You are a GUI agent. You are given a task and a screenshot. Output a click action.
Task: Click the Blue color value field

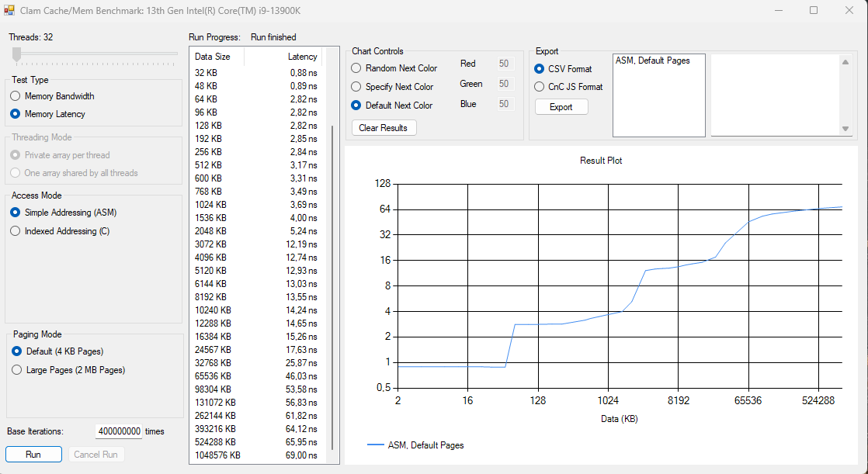pyautogui.click(x=505, y=104)
